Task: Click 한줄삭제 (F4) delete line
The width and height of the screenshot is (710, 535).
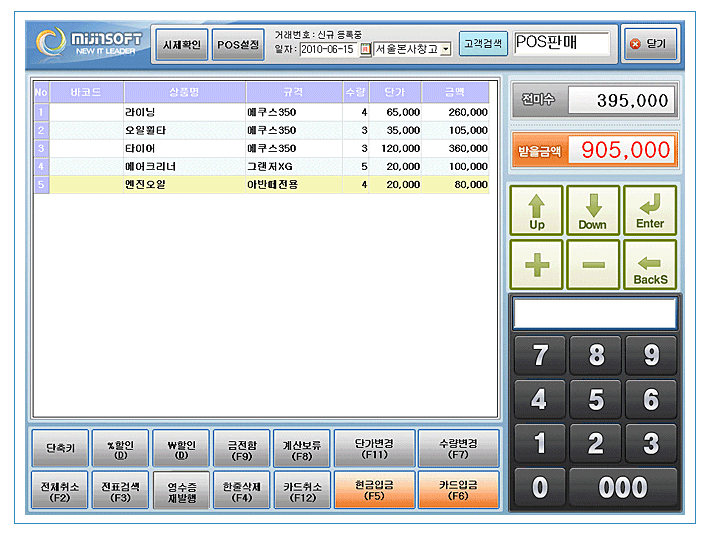Action: [x=242, y=490]
